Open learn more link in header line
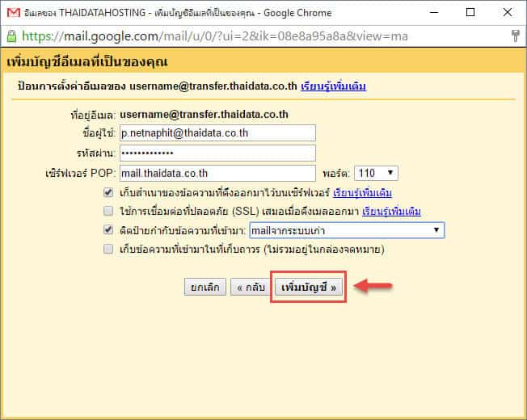Screen dimensions: 527x420 333,86
